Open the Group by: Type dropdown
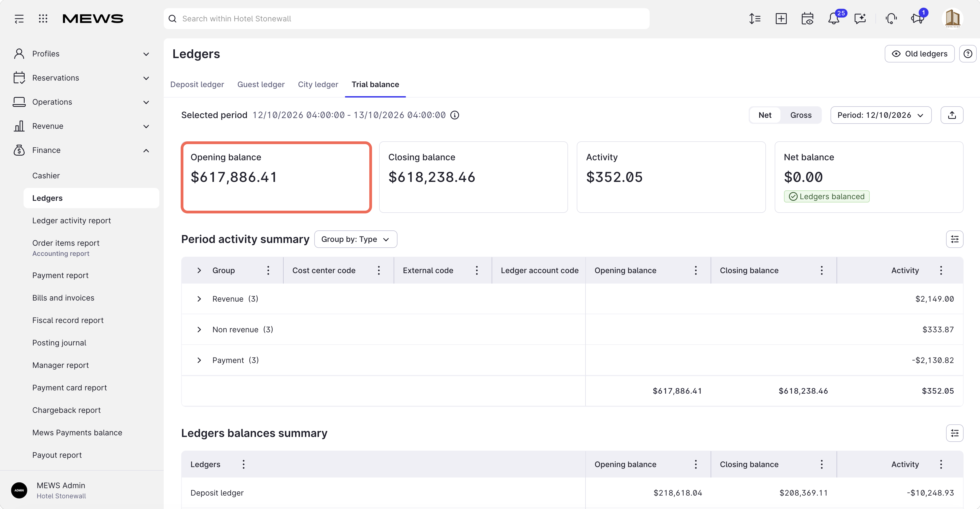Viewport: 980px width, 509px height. click(x=356, y=239)
